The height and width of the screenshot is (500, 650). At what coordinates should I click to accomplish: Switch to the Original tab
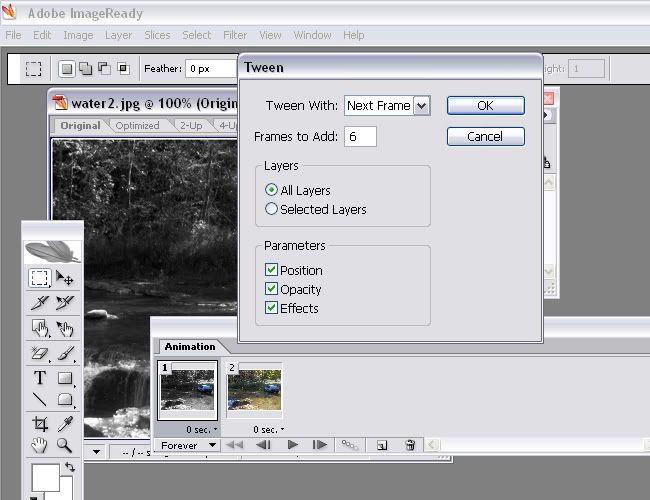[80, 125]
